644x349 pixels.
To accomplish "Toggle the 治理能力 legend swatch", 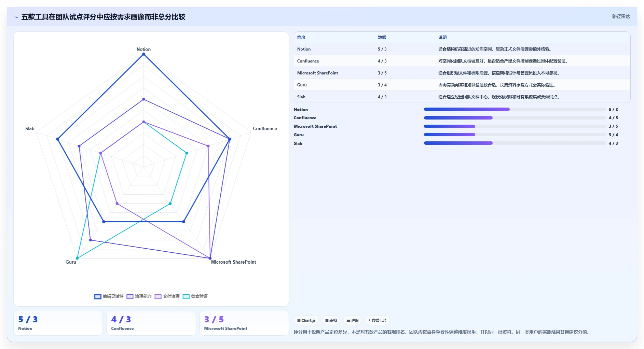I will click(130, 296).
